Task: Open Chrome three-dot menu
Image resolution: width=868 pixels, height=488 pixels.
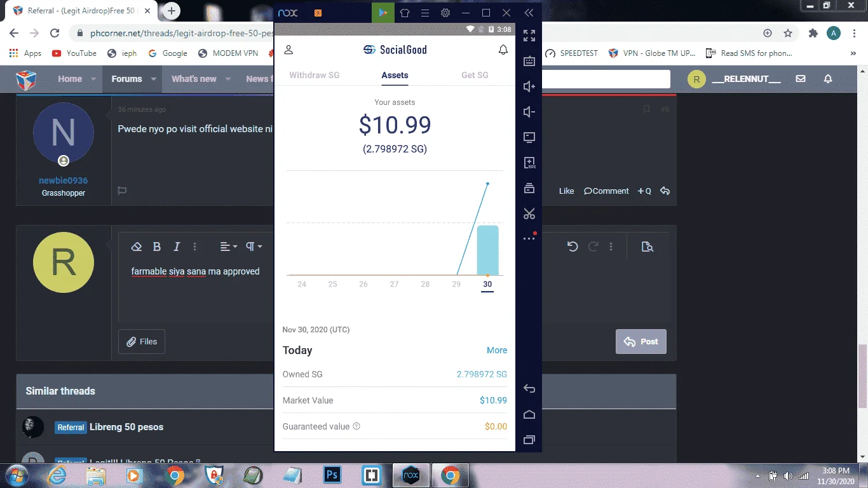Action: click(854, 33)
